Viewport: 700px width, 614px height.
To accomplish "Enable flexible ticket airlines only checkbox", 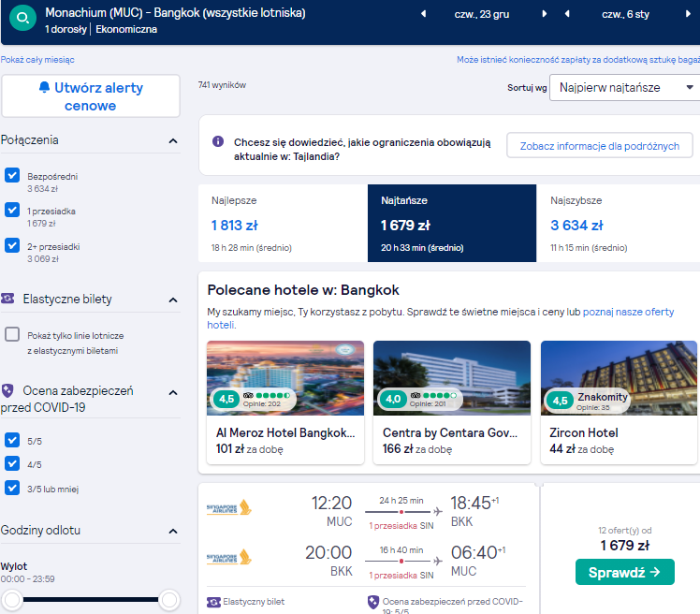I will coord(12,334).
